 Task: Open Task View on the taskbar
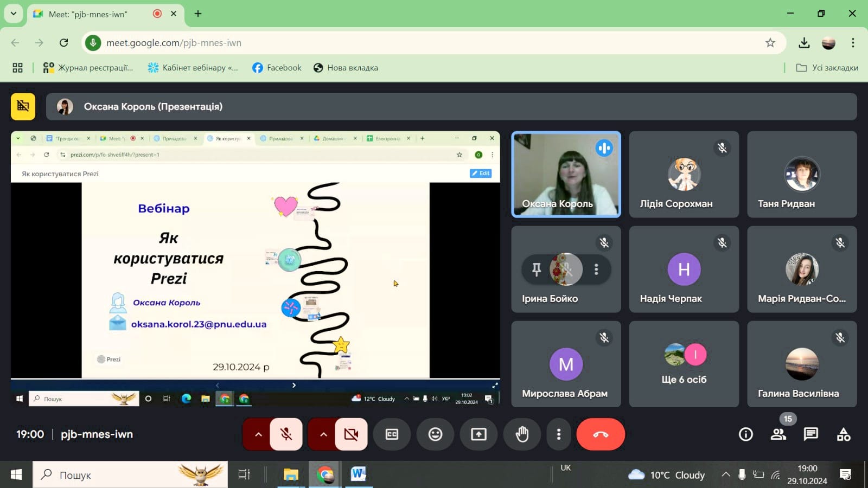point(244,475)
